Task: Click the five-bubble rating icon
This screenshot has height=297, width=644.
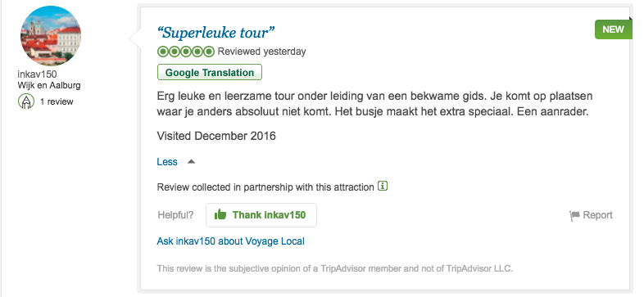Action: tap(186, 52)
